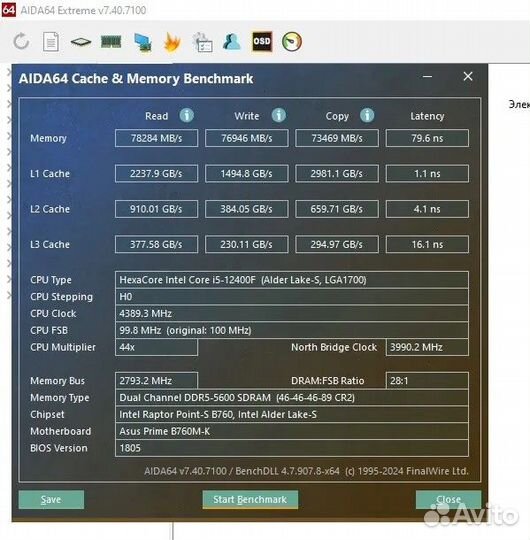Viewport: 530px width, 540px height.
Task: Minimize the benchmark dialog
Action: coord(427,76)
